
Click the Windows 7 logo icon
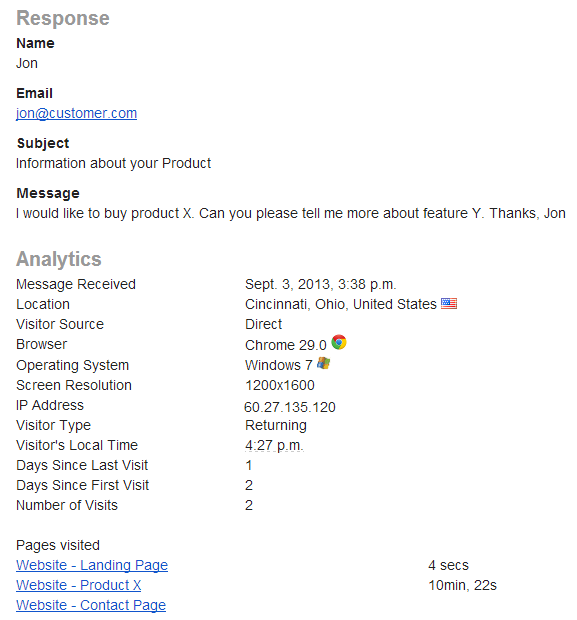(323, 363)
